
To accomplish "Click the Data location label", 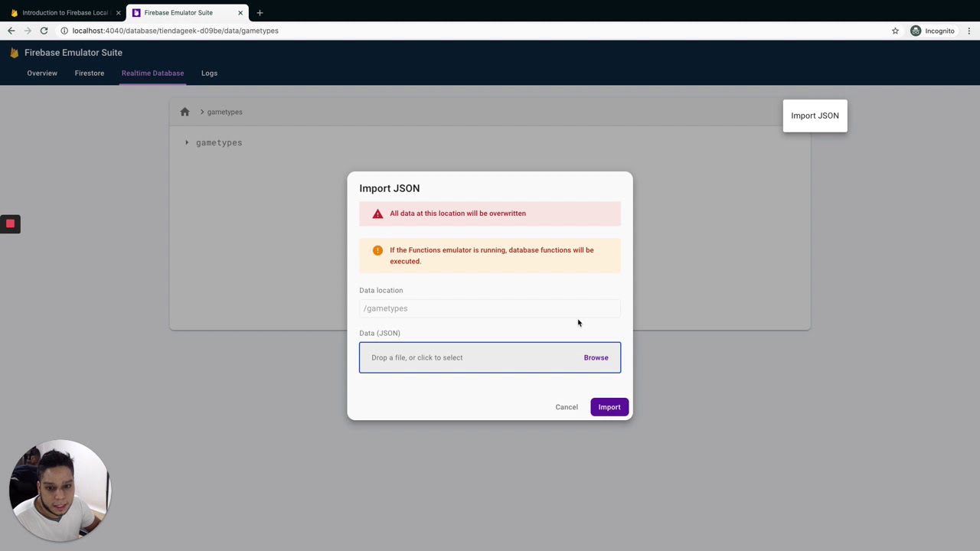I will (x=381, y=290).
